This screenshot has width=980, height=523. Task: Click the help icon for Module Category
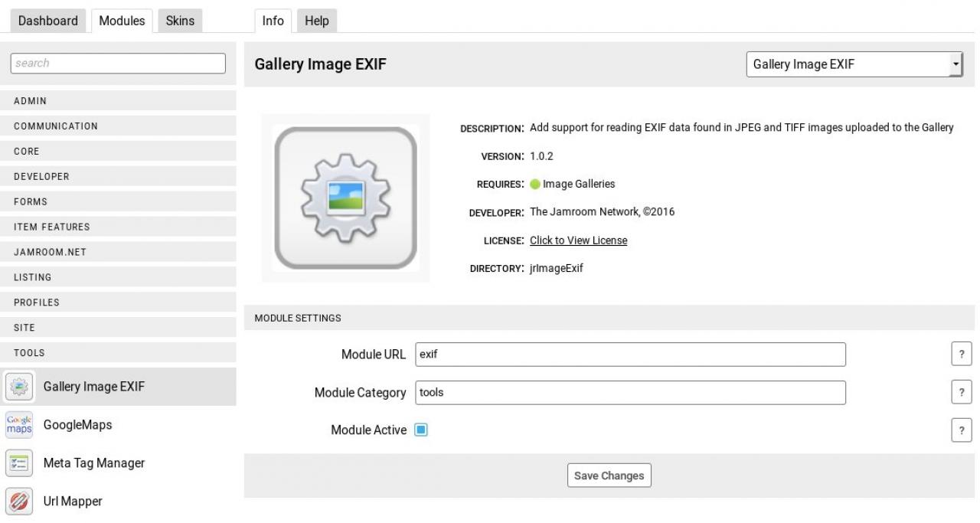961,393
